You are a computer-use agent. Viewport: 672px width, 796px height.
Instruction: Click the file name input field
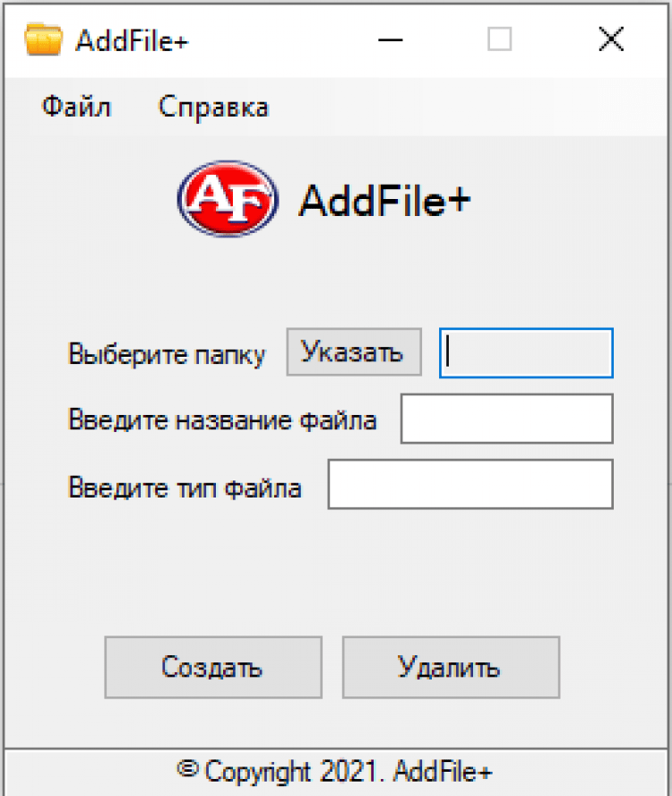coord(506,419)
